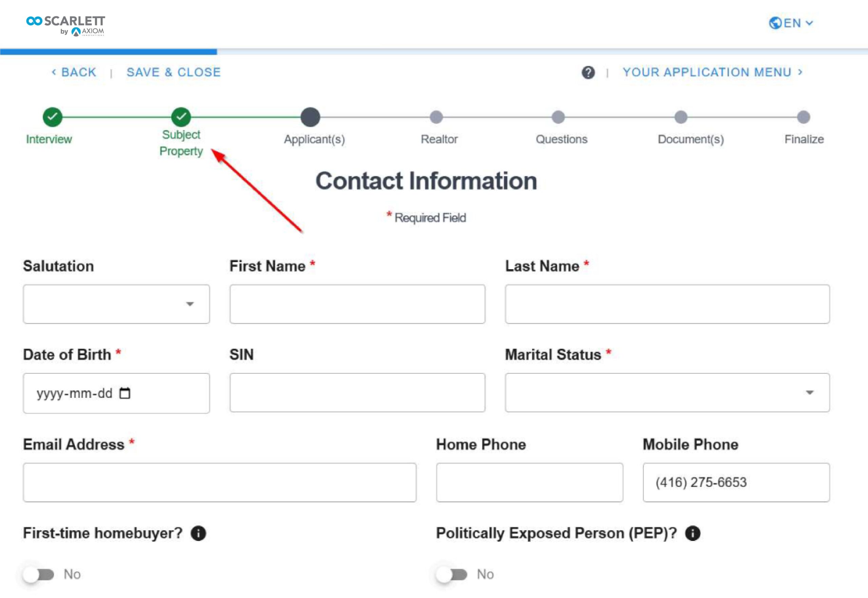Click the Interview completed step checkmark

53,117
